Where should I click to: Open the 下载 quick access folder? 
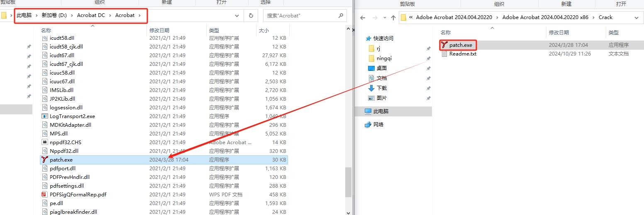381,88
